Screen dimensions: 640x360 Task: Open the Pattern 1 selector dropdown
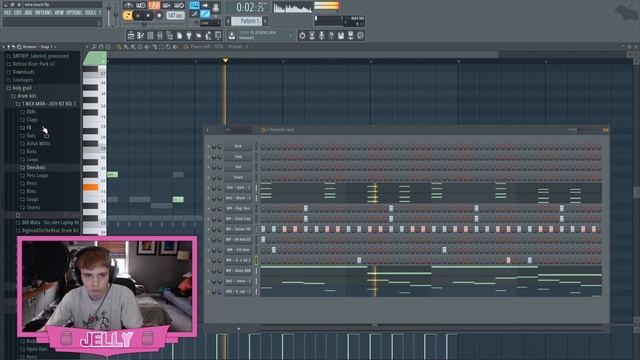pos(247,21)
